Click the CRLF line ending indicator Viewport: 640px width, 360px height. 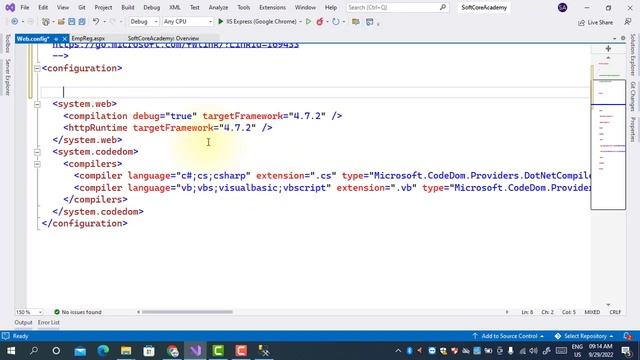pos(615,312)
